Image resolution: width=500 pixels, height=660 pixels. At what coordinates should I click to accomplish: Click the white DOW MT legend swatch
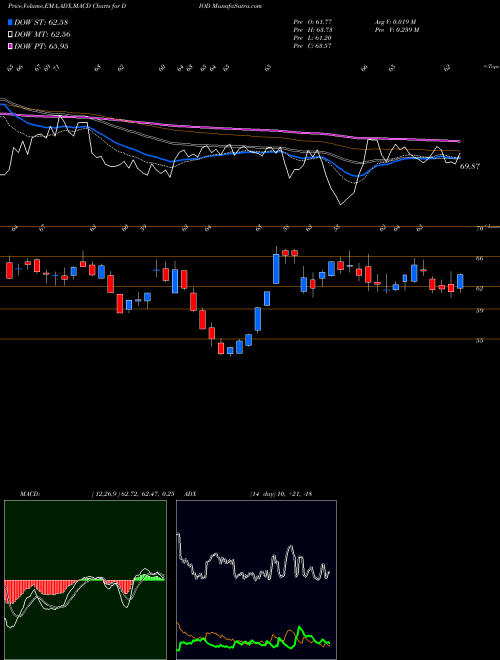click(10, 35)
